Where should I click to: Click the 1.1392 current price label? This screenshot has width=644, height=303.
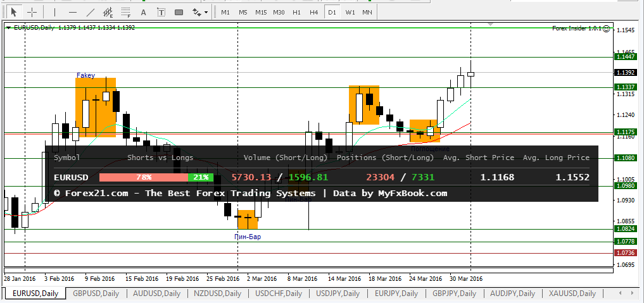(x=625, y=73)
